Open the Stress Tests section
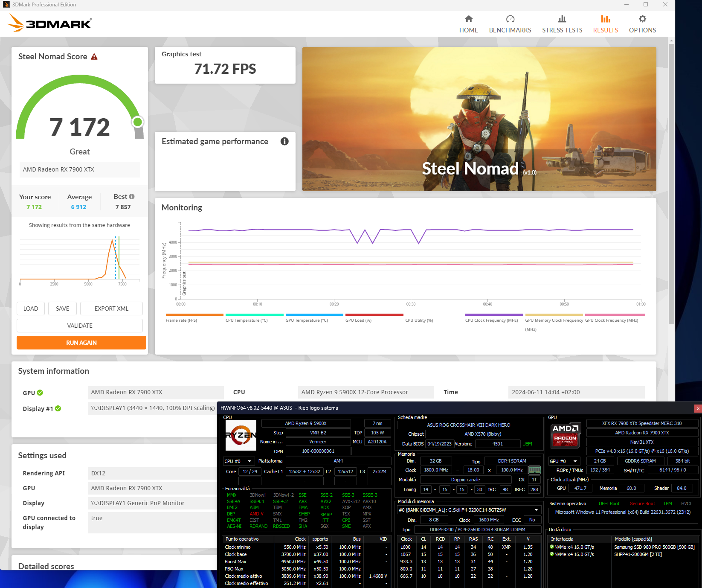Viewport: 702px width, 588px height. 562,24
